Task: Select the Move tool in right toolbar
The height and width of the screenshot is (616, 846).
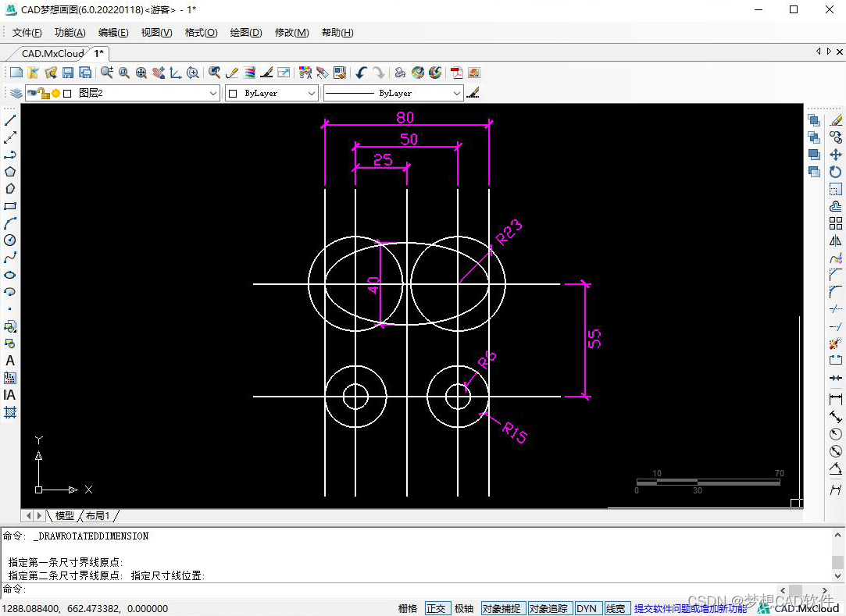Action: tap(835, 155)
